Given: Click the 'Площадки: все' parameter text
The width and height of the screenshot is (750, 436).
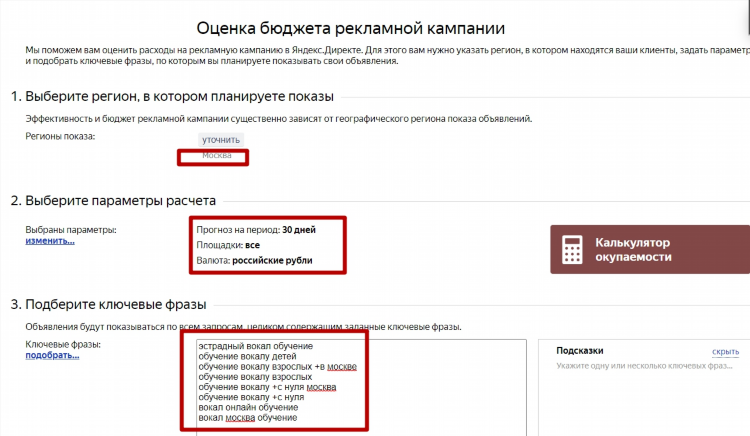Looking at the screenshot, I should (x=228, y=245).
